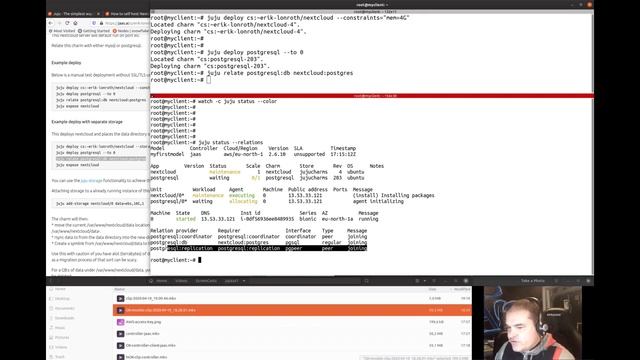Select the highlighted OK-models-clip .mkv file
Viewport: 640px width, 360px height.
pyautogui.click(x=292, y=310)
